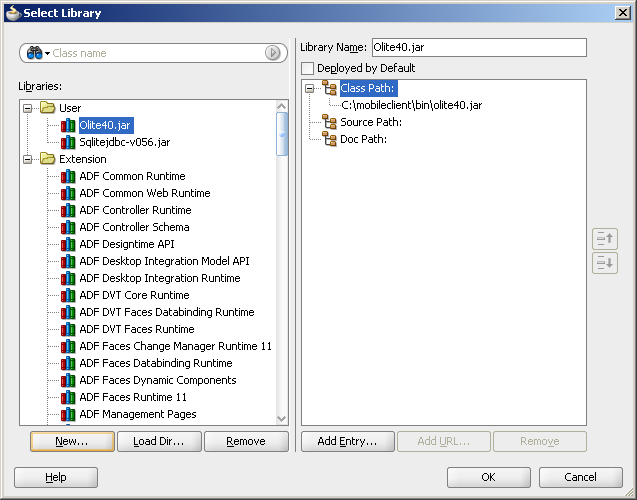
Task: Click the move entry down button
Action: coord(605,263)
